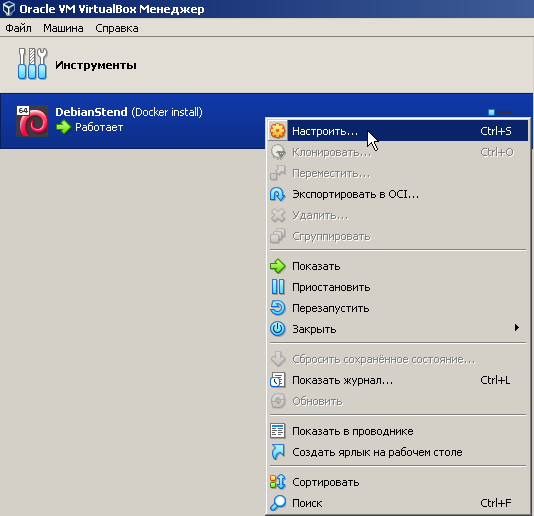Click Сгруппировать menu entry
Image resolution: width=534 pixels, height=516 pixels.
397,236
